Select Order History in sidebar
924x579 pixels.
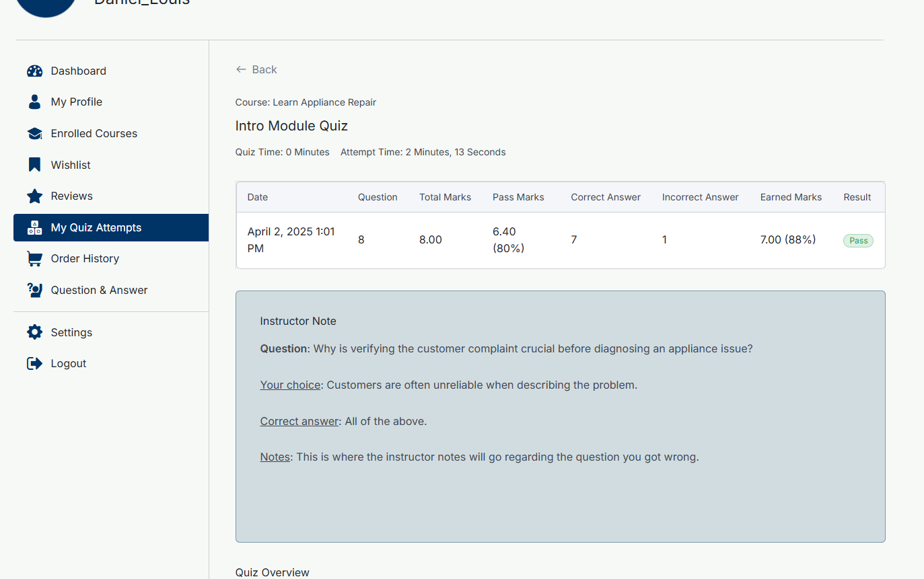coord(85,259)
